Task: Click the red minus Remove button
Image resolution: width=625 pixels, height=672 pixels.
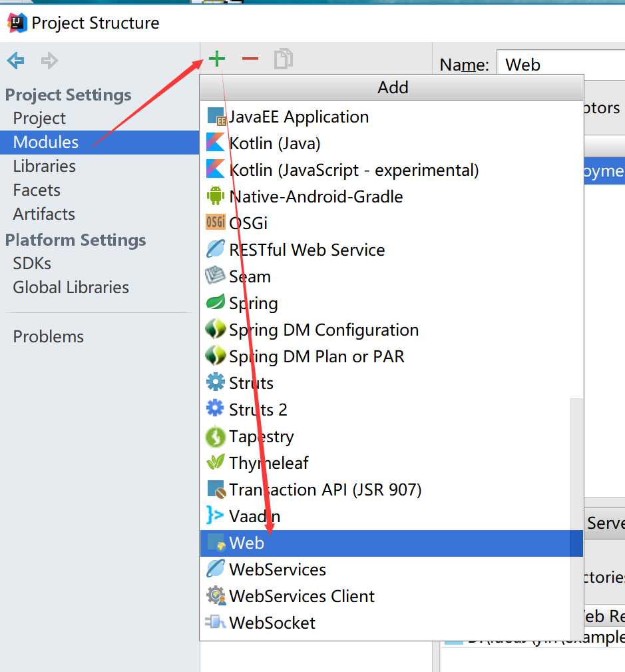Action: click(250, 59)
